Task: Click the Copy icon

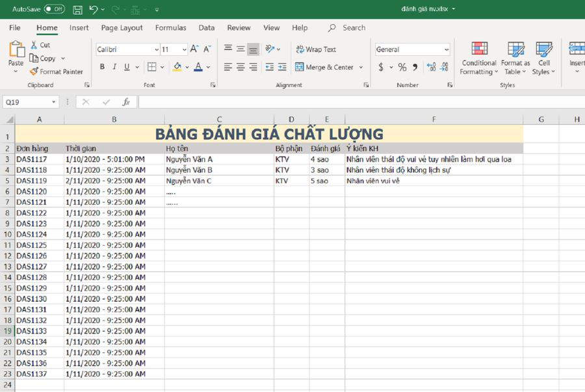Action: [x=34, y=59]
